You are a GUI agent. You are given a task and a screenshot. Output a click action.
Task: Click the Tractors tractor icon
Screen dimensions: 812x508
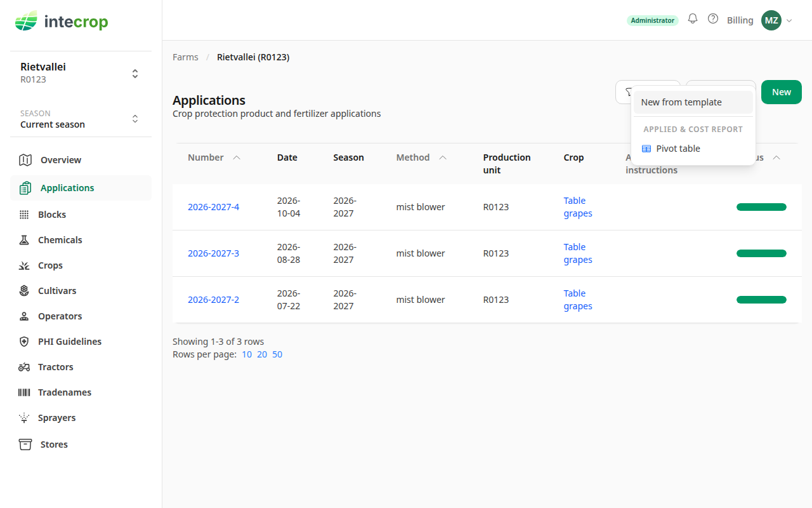coord(24,367)
